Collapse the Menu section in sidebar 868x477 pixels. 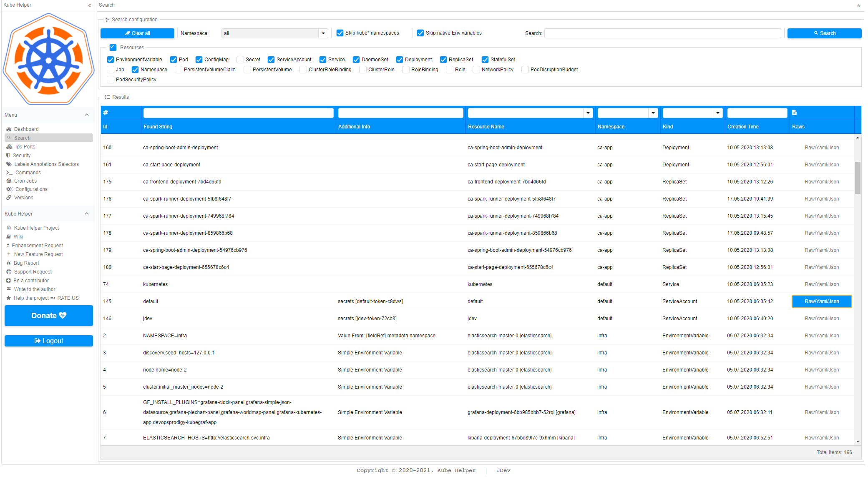click(87, 115)
